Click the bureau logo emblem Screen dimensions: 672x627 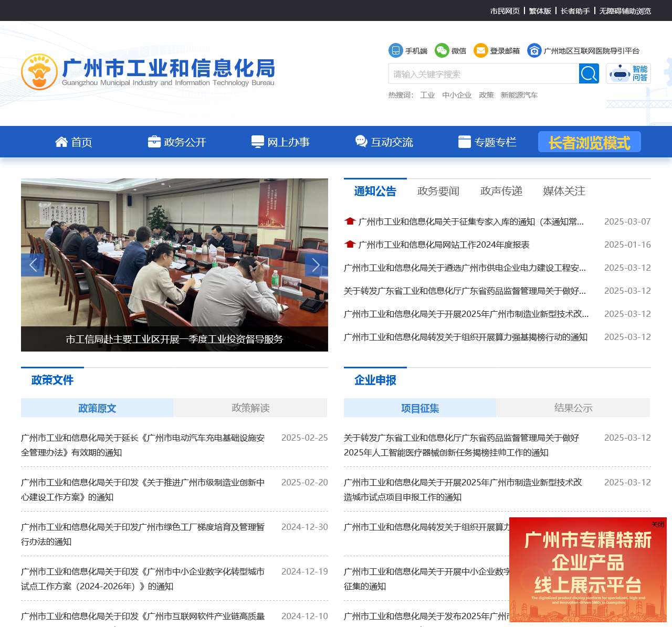(39, 72)
